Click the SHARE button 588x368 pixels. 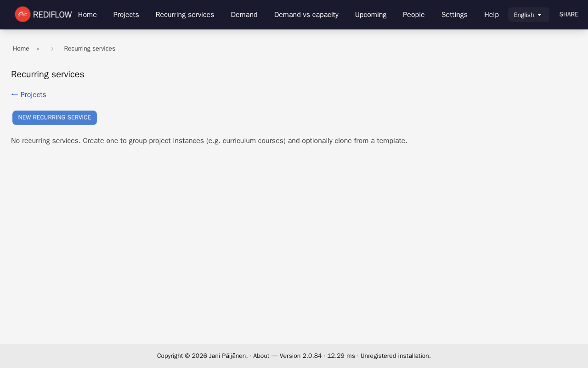point(568,15)
